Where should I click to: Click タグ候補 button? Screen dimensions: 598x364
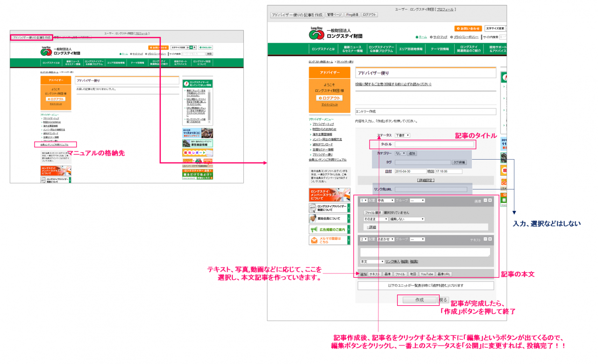tap(459, 162)
